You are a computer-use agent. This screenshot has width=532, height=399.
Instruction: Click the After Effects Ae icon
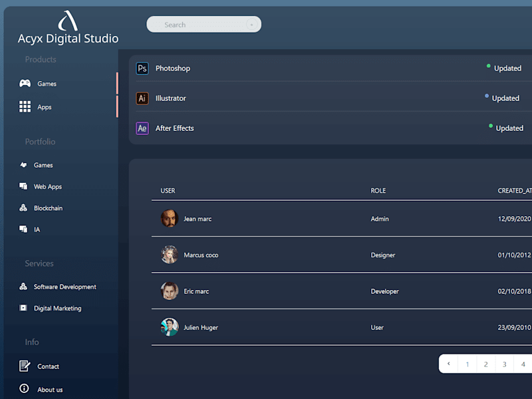click(x=142, y=128)
